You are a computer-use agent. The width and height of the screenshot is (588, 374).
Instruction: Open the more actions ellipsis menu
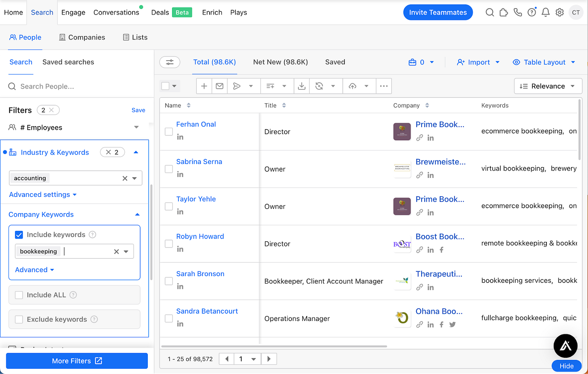[384, 86]
